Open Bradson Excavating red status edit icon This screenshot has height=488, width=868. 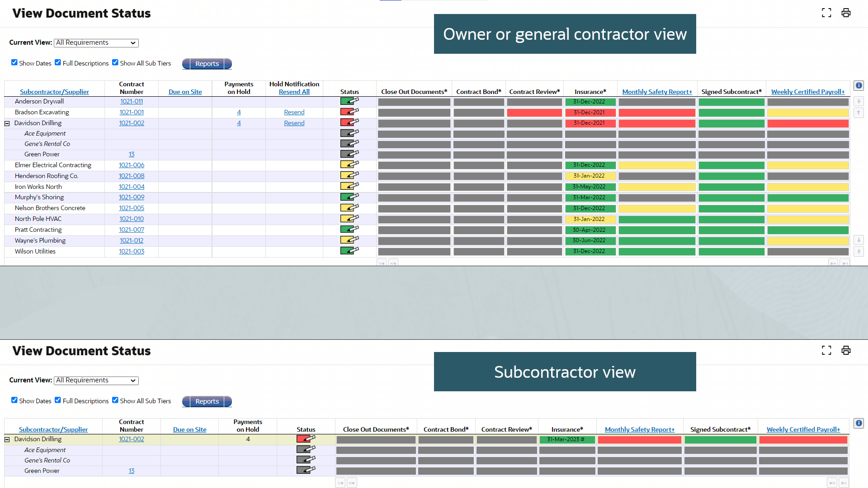pyautogui.click(x=349, y=112)
